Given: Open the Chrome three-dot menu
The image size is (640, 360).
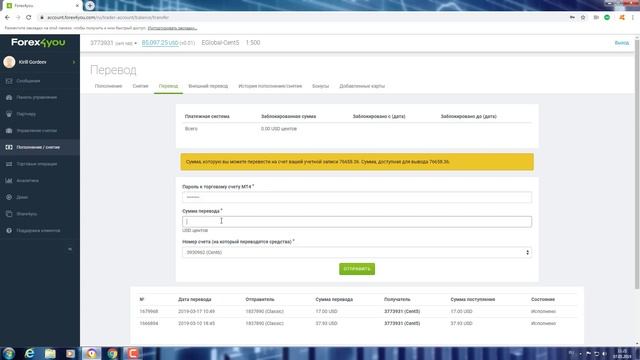Looking at the screenshot, I should [633, 18].
